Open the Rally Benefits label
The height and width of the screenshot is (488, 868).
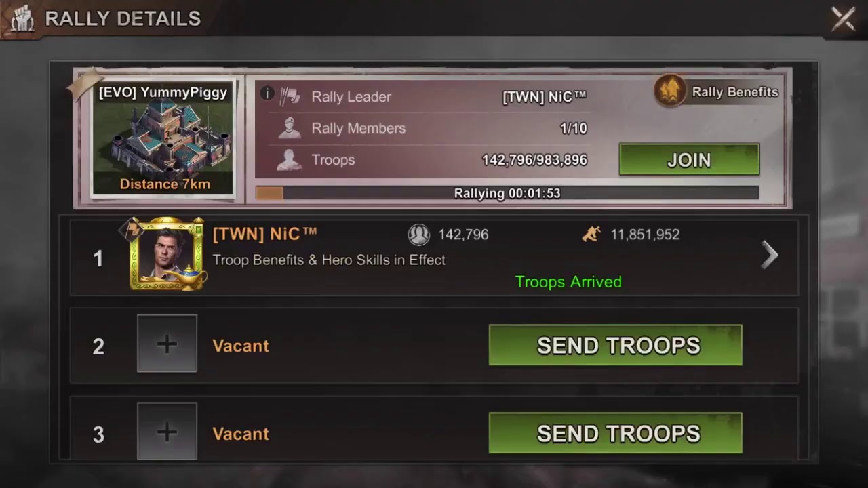tap(735, 92)
